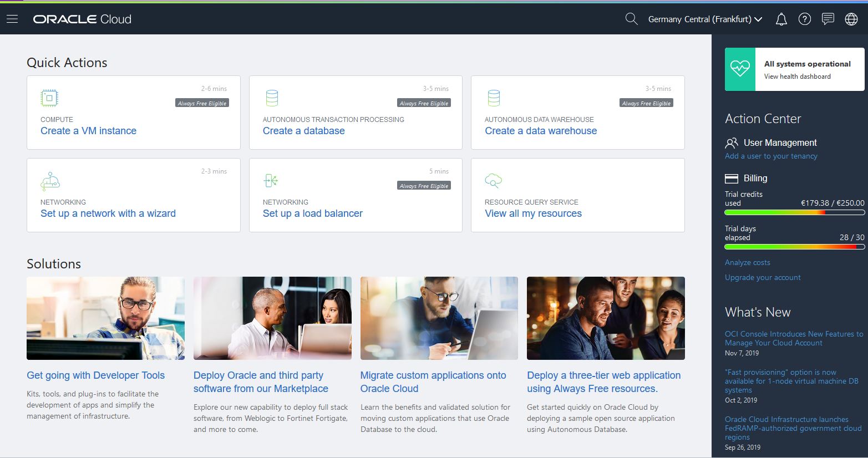Click the Oracle Cloud logo
This screenshot has height=458, width=868.
(x=82, y=19)
